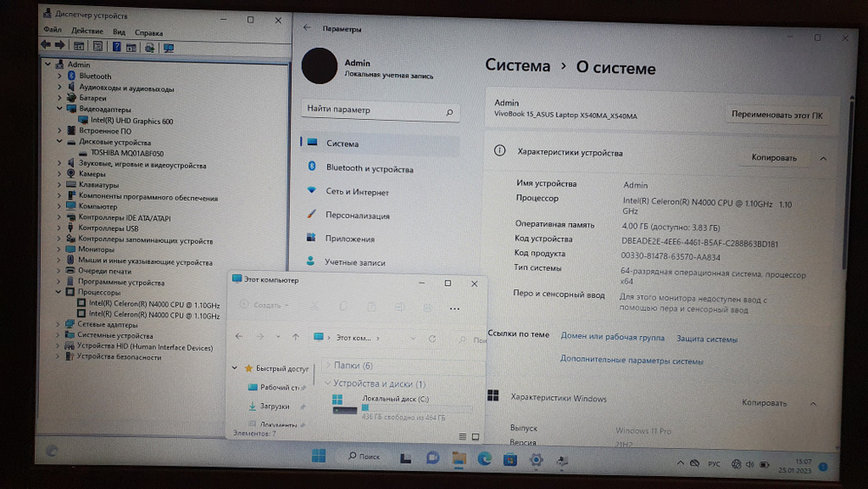This screenshot has width=868, height=489.
Task: Select the Батареи category
Action: 93,98
